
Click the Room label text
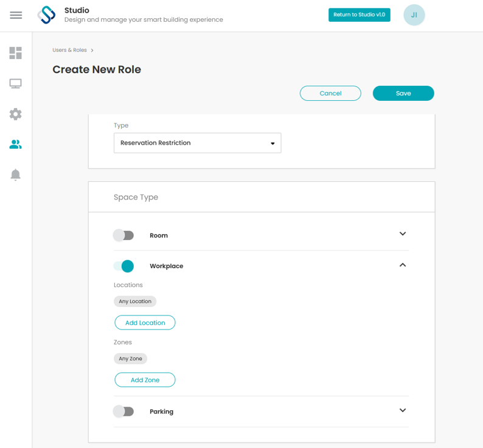(x=159, y=235)
